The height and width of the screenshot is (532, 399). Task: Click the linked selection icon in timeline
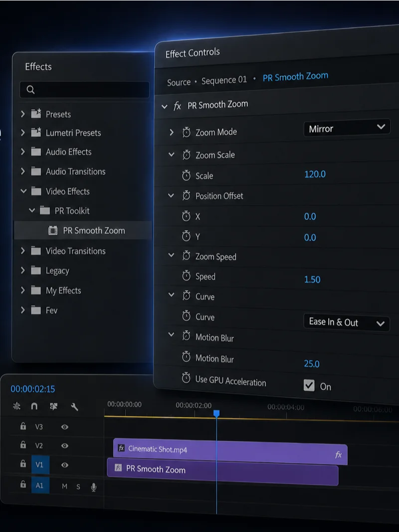[53, 406]
